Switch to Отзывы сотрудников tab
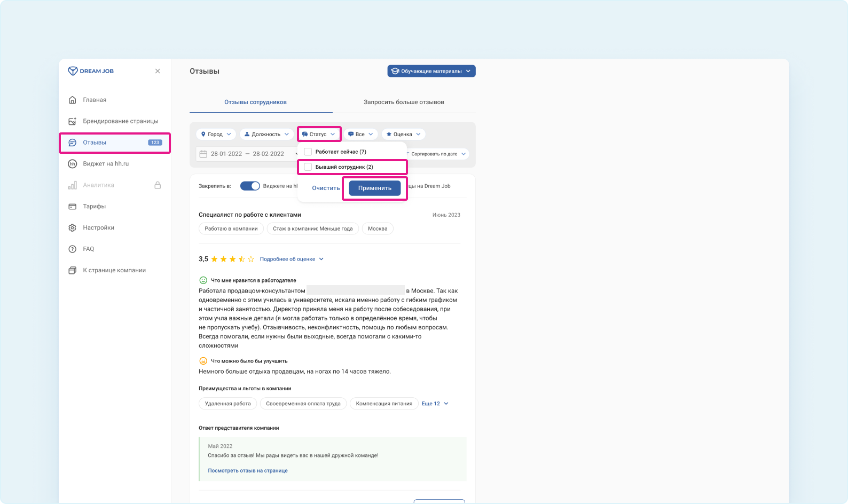Viewport: 848px width, 504px height. (255, 102)
